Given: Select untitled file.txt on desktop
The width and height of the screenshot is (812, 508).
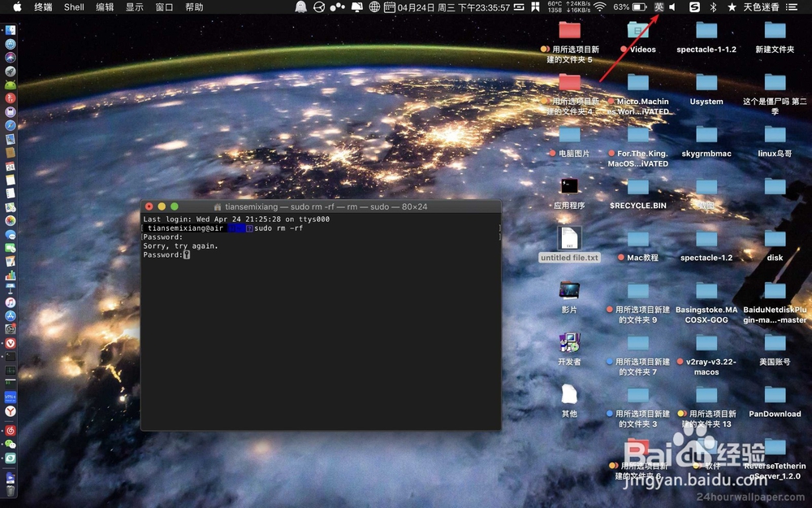Looking at the screenshot, I should click(569, 244).
